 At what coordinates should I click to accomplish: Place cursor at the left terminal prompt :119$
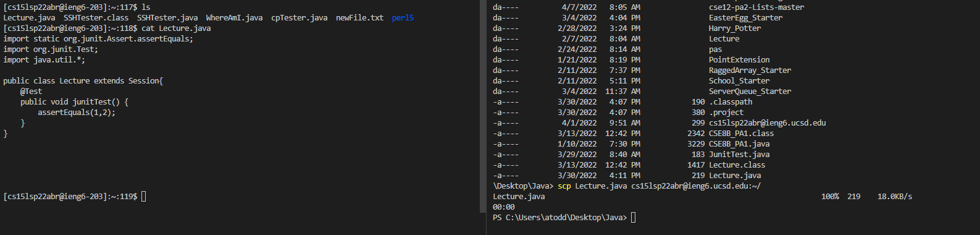point(144,197)
